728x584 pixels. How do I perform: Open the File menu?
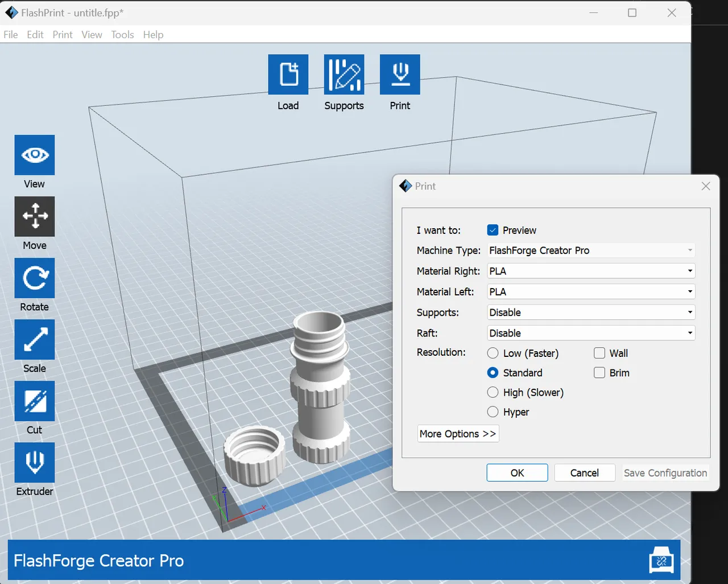click(10, 35)
